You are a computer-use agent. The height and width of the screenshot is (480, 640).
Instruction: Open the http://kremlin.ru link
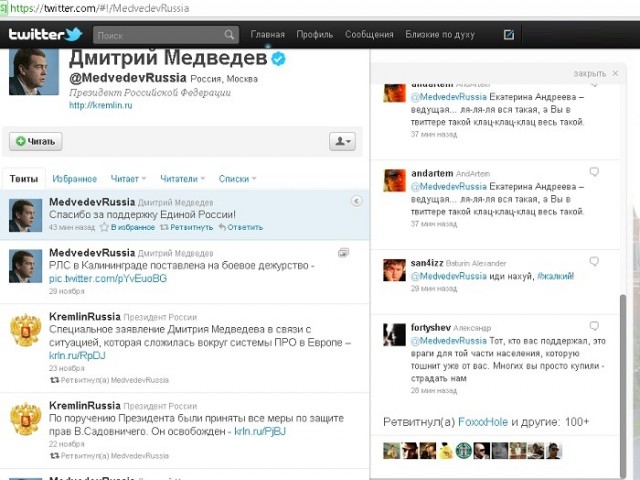coord(100,105)
